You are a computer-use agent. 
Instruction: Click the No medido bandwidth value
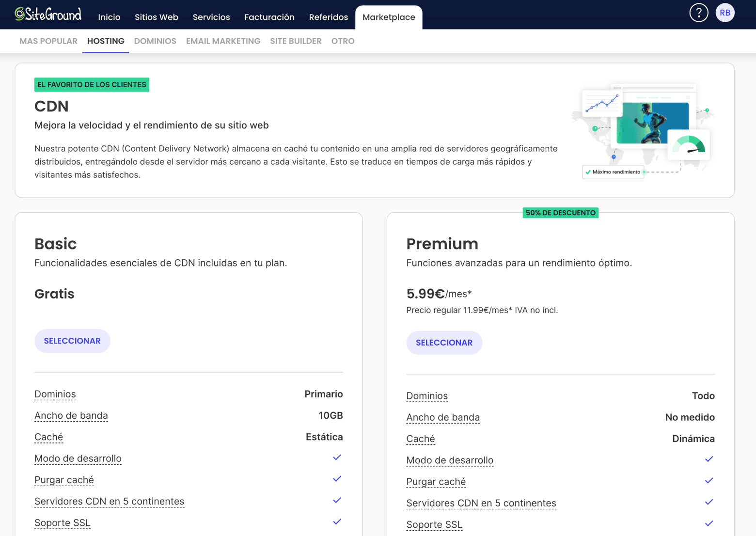click(690, 418)
